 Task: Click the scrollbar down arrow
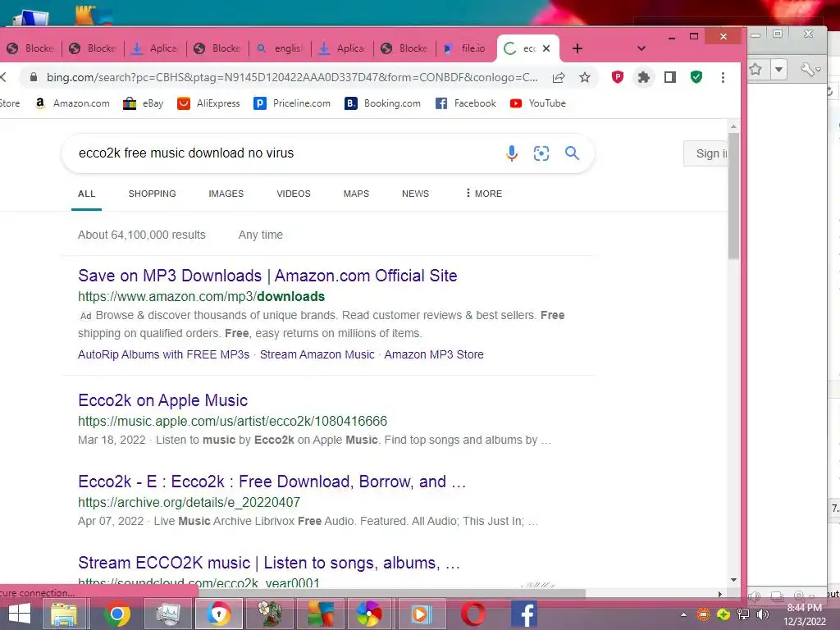pyautogui.click(x=733, y=580)
